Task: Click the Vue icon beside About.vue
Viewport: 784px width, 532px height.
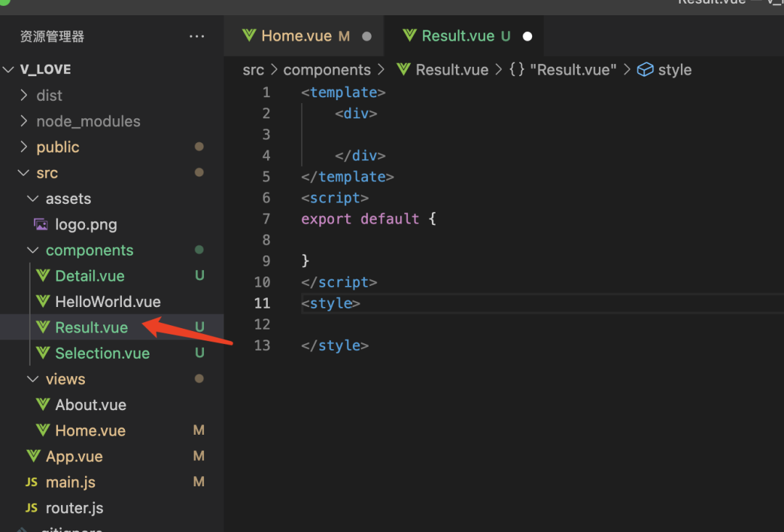Action: pos(43,404)
